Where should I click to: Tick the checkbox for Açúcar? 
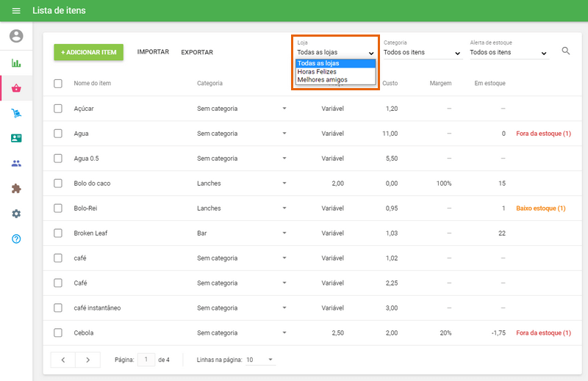coord(58,109)
